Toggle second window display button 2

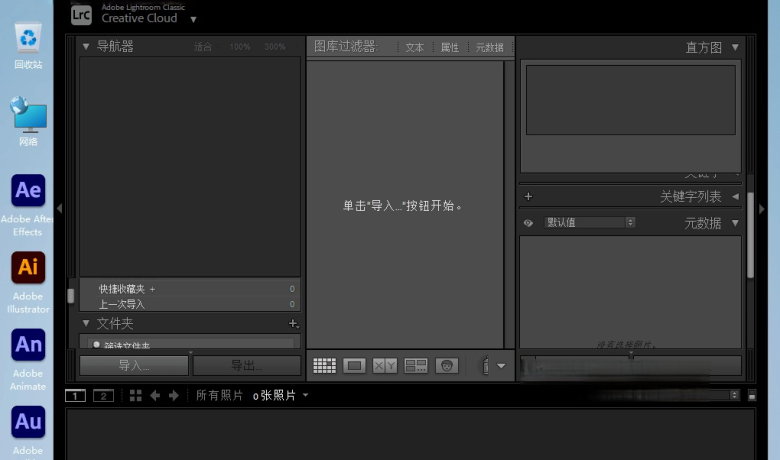coord(103,396)
